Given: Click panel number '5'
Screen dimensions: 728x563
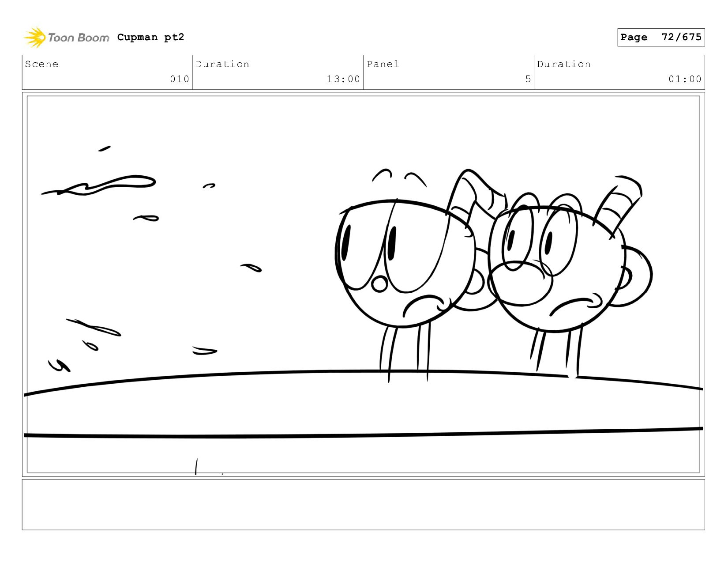Looking at the screenshot, I should pyautogui.click(x=528, y=79).
